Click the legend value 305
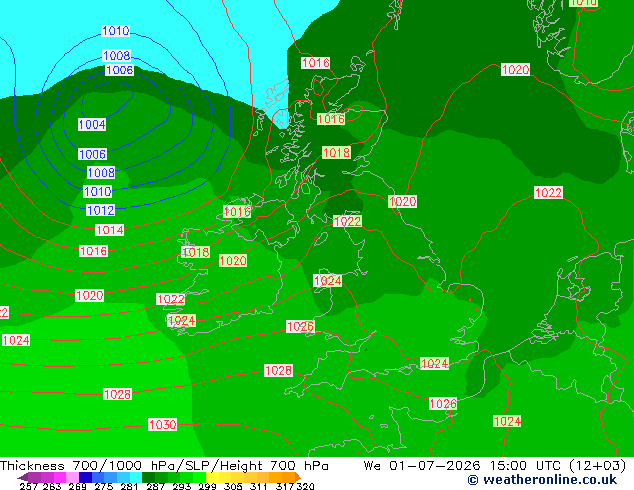Screen dimensions: 634x490 pos(233,486)
